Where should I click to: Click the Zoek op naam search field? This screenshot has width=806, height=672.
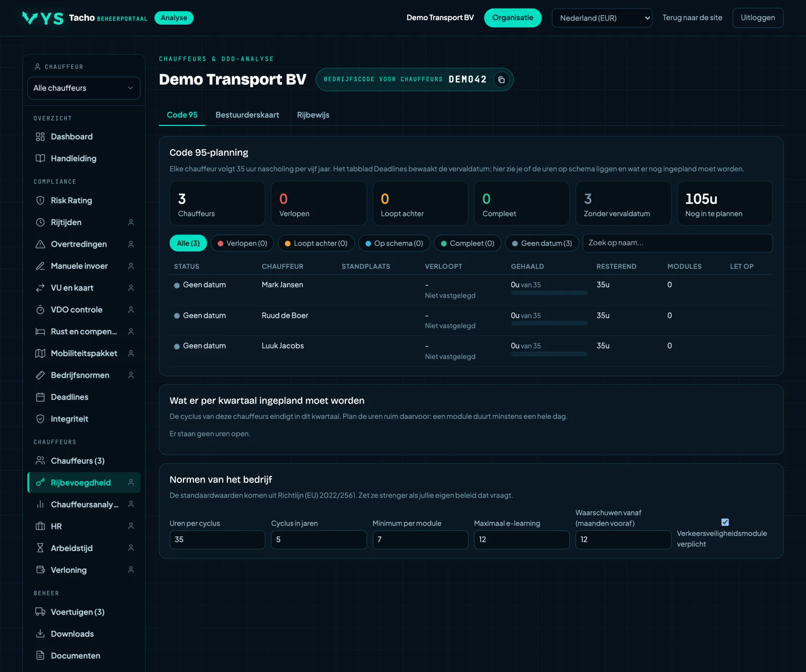click(x=678, y=243)
